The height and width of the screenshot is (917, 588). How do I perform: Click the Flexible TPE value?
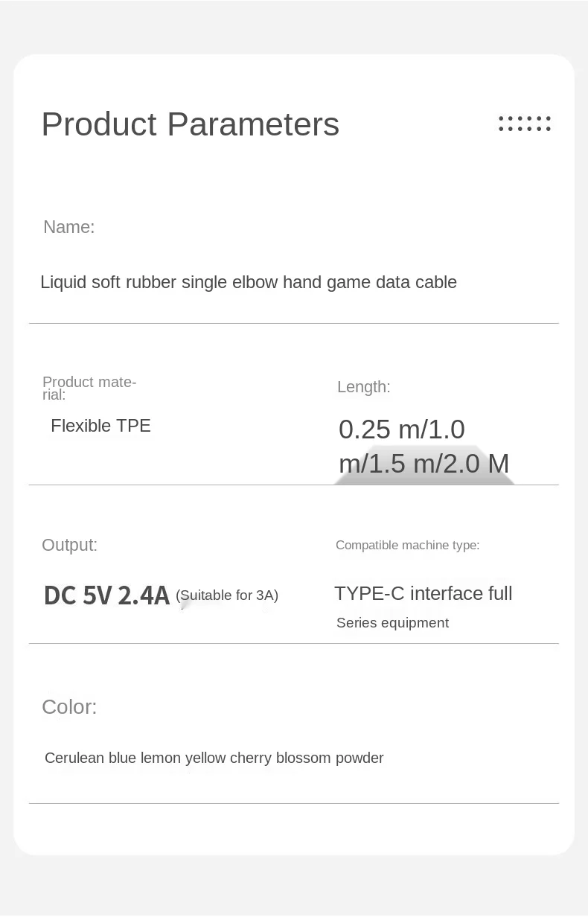click(x=100, y=426)
